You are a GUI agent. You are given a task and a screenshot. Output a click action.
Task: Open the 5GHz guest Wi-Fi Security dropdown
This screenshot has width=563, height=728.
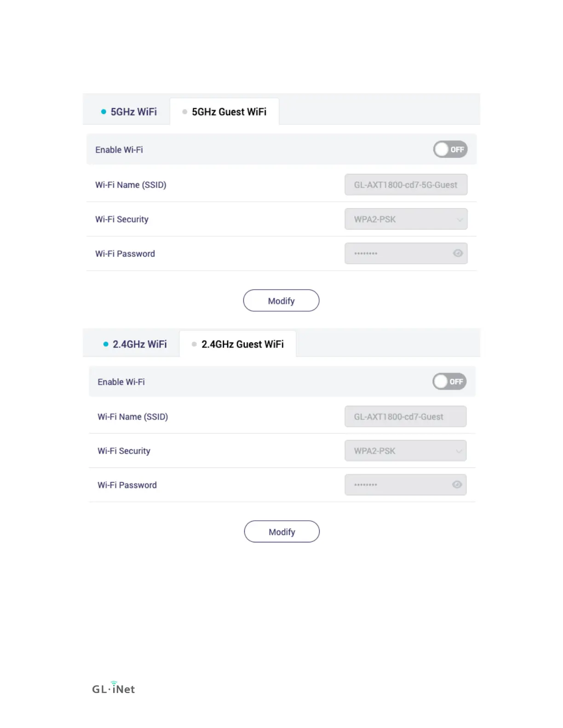[406, 219]
